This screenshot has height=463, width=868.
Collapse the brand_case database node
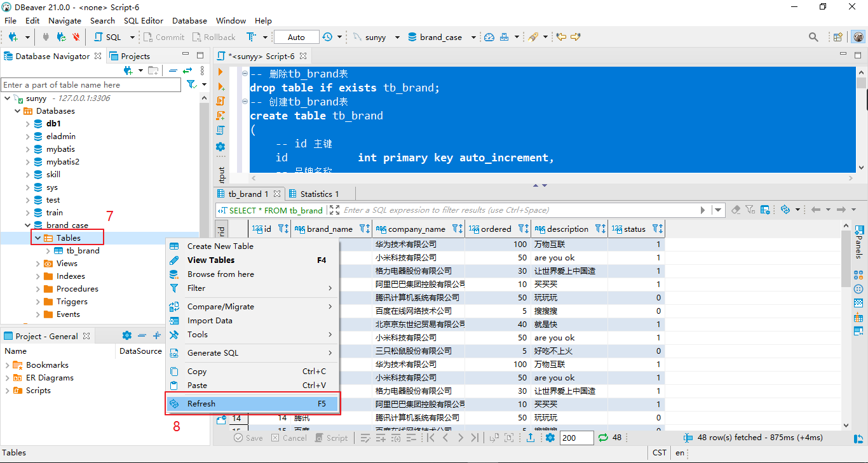tap(28, 225)
